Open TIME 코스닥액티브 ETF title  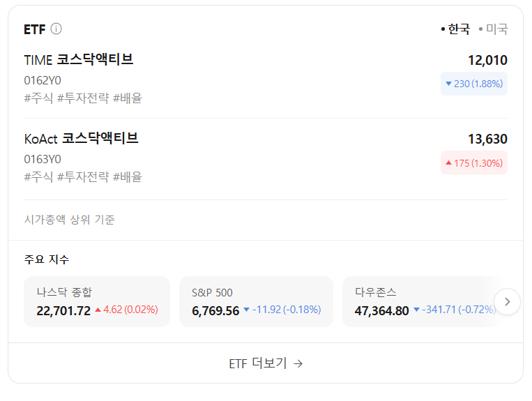pyautogui.click(x=79, y=60)
